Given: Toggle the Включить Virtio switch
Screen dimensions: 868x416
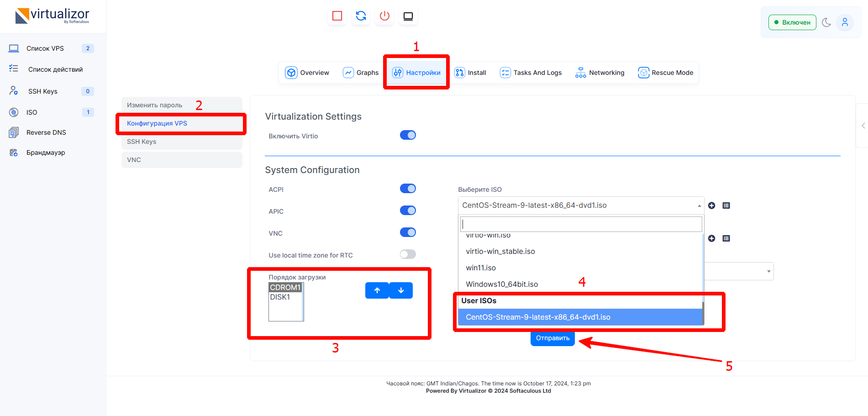Looking at the screenshot, I should (x=408, y=135).
